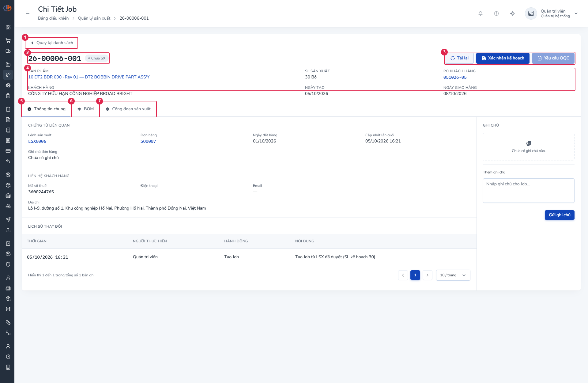
Task: Click Quay lại danh sách button
Action: 51,43
